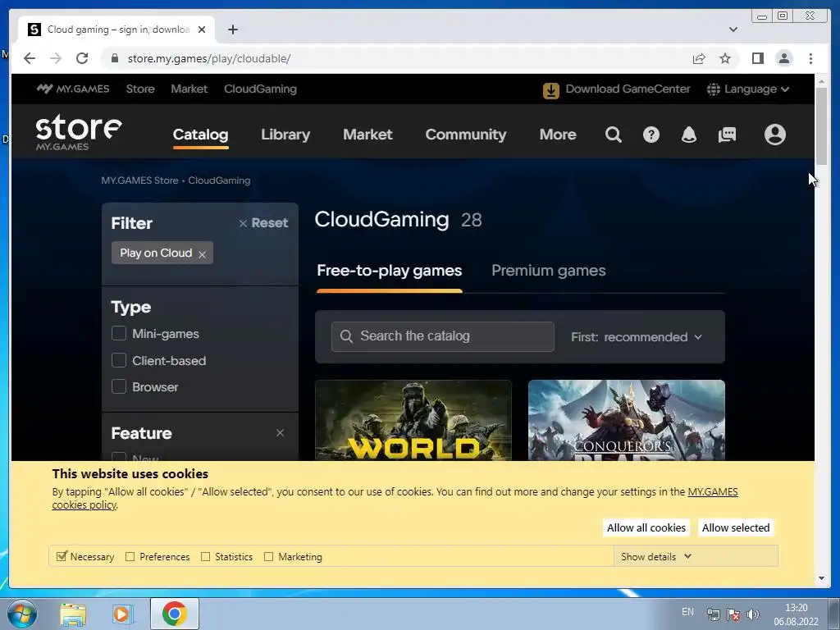
Task: Reload the page with refresh icon
Action: tap(82, 58)
